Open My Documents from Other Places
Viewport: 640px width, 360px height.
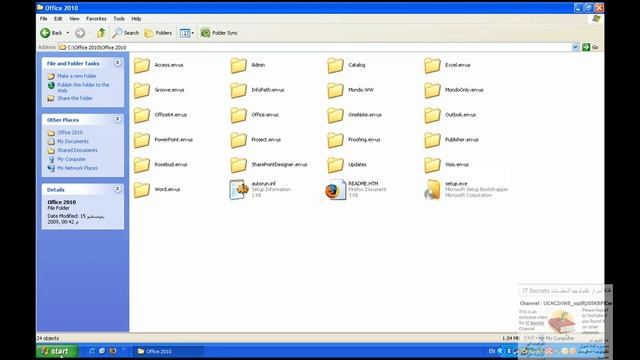[73, 142]
